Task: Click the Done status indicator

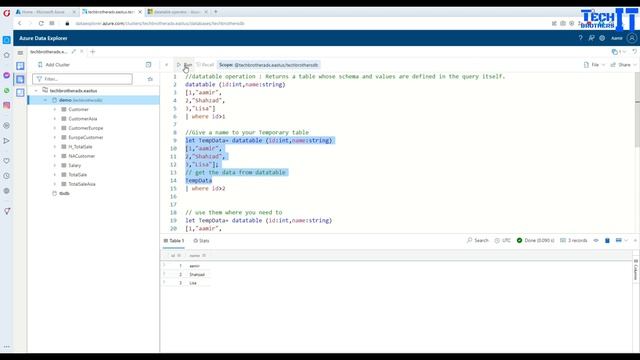Action: coord(536,240)
